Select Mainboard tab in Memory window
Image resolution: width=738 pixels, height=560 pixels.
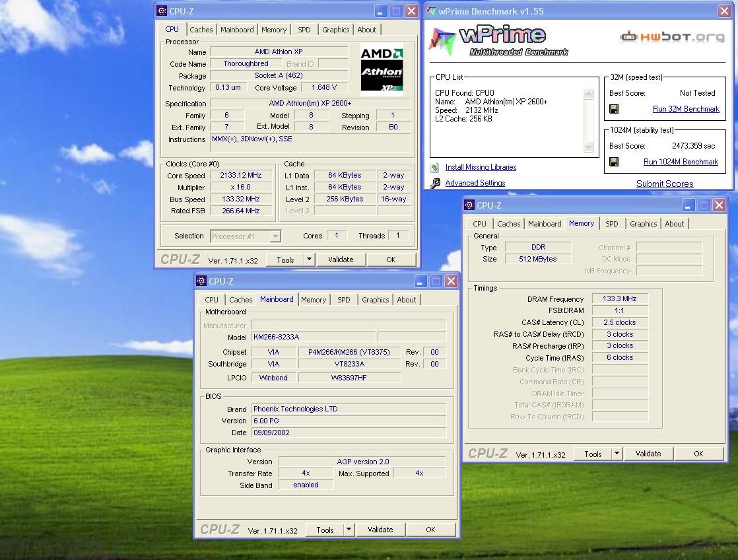click(x=545, y=224)
